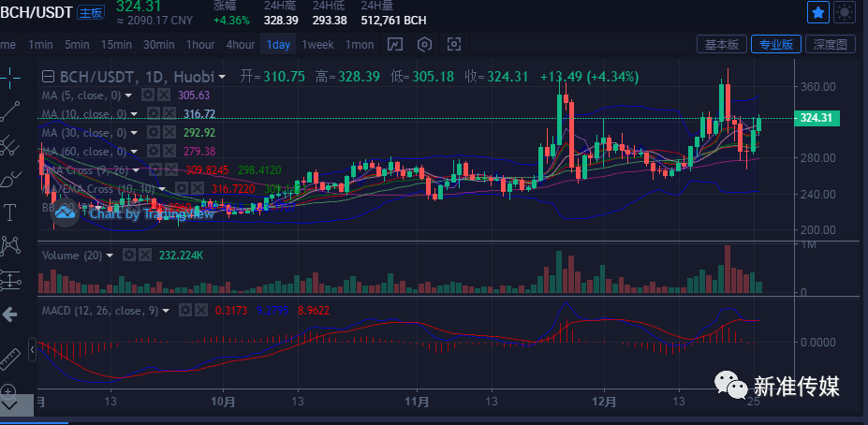Click the fullscreen frame icon in top toolbar
The height and width of the screenshot is (425, 868).
[x=453, y=44]
